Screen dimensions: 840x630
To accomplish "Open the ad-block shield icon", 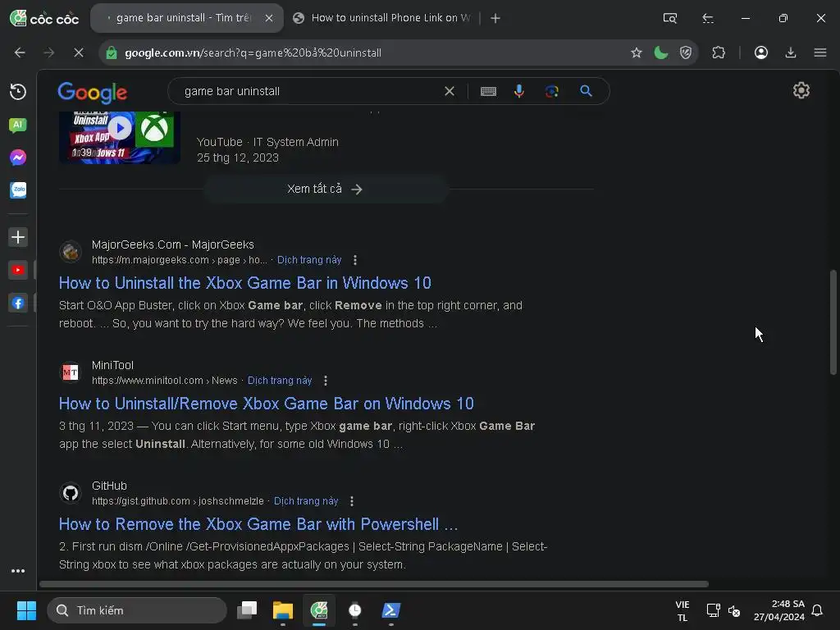I will pyautogui.click(x=686, y=52).
